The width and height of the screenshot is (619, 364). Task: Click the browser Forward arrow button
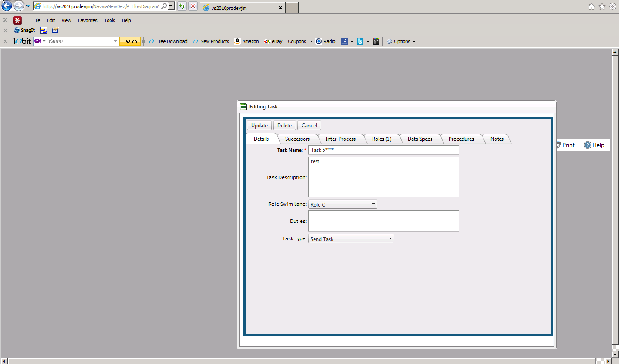18,6
